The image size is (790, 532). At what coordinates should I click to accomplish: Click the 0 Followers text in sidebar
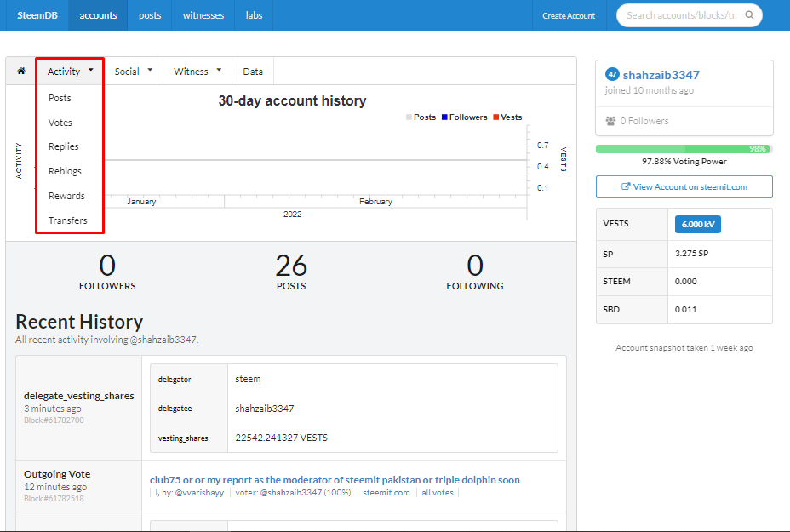point(644,121)
